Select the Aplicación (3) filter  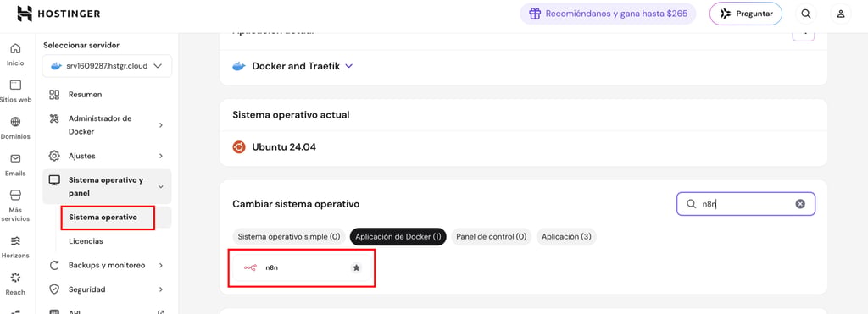click(x=566, y=237)
